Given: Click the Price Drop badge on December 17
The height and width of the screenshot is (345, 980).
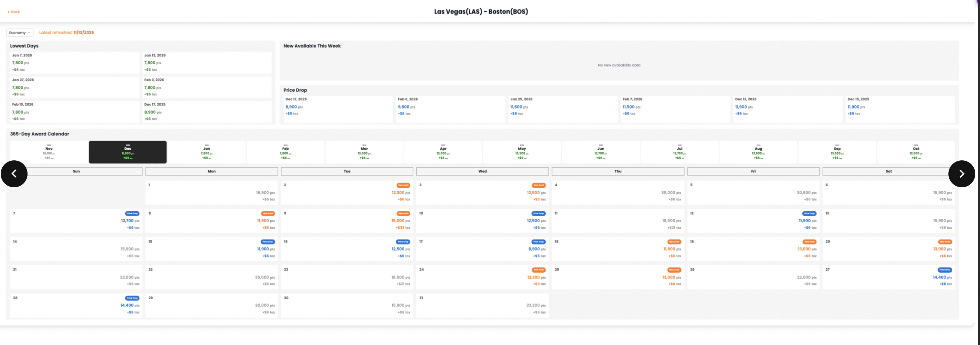Looking at the screenshot, I should point(538,242).
